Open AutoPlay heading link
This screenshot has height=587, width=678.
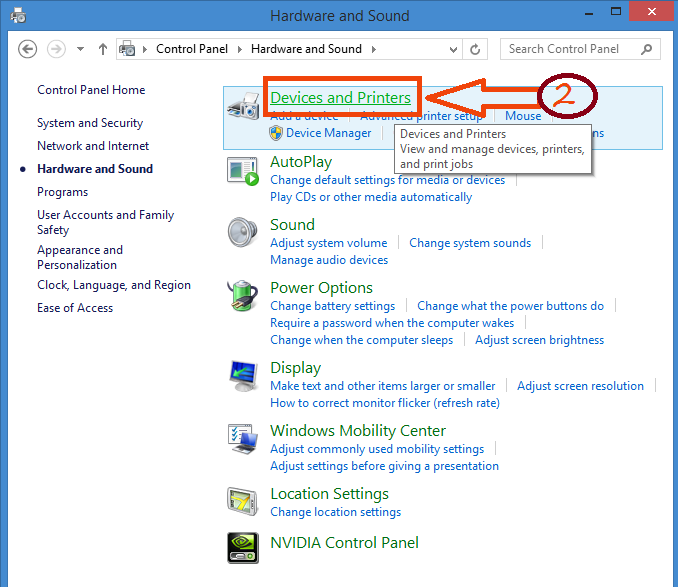tap(301, 162)
